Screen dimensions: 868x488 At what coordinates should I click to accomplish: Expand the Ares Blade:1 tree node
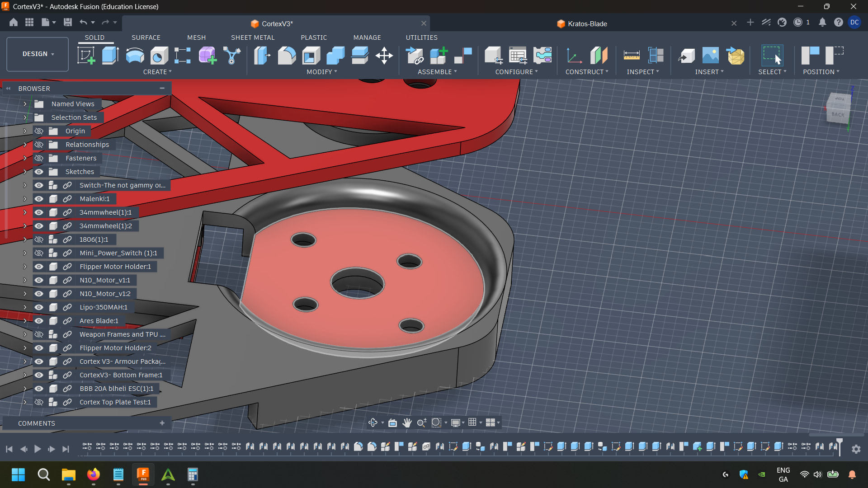25,321
